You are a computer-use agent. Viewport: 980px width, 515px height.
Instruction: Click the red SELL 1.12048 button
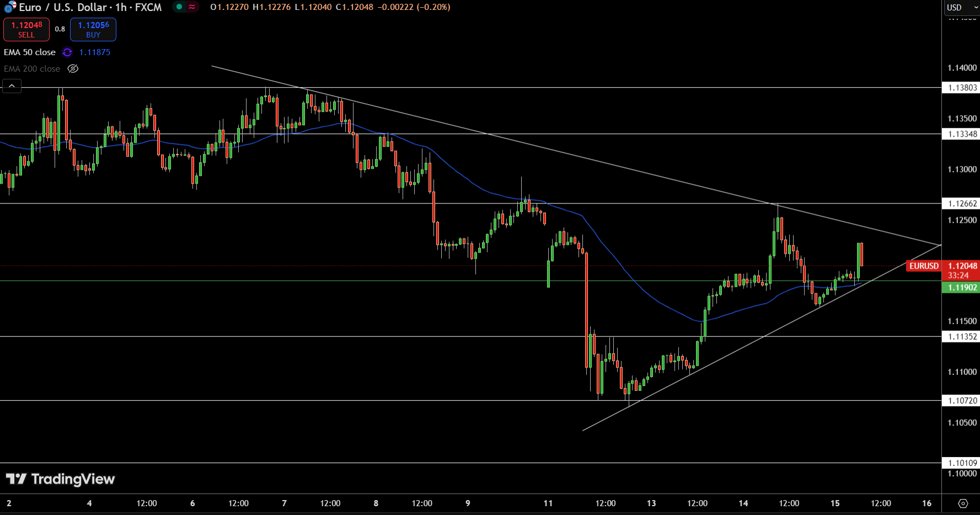point(26,29)
